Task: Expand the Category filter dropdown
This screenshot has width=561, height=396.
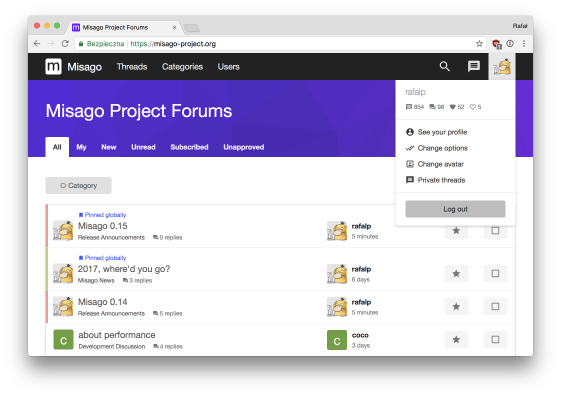Action: (78, 186)
